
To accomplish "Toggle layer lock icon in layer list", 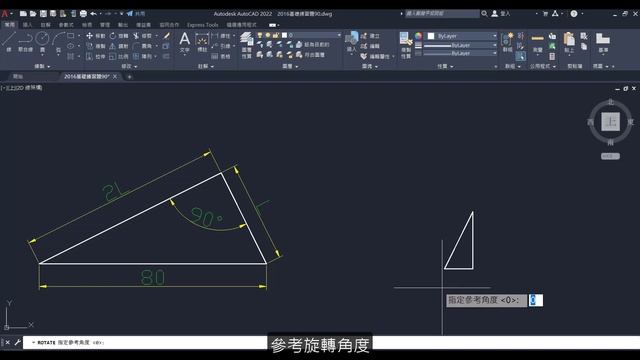I will click(276, 36).
